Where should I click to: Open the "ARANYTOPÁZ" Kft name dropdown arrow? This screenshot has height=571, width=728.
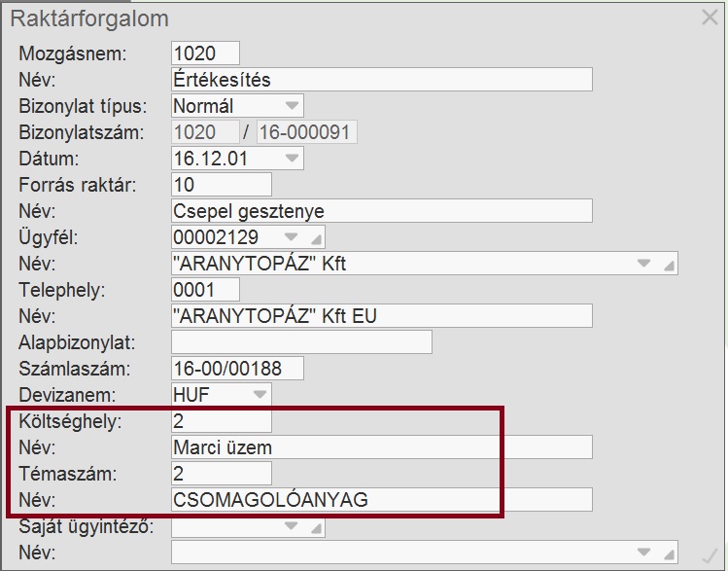coord(642,264)
